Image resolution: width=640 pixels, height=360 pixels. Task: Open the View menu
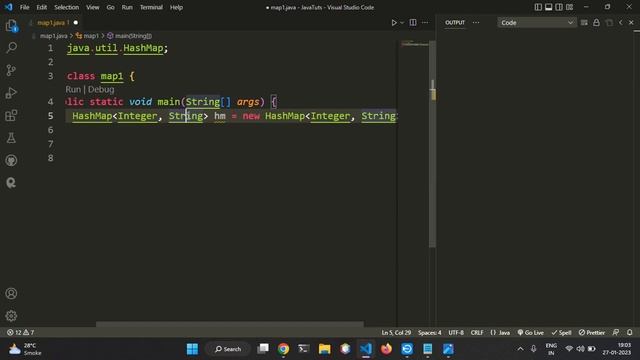(93, 7)
